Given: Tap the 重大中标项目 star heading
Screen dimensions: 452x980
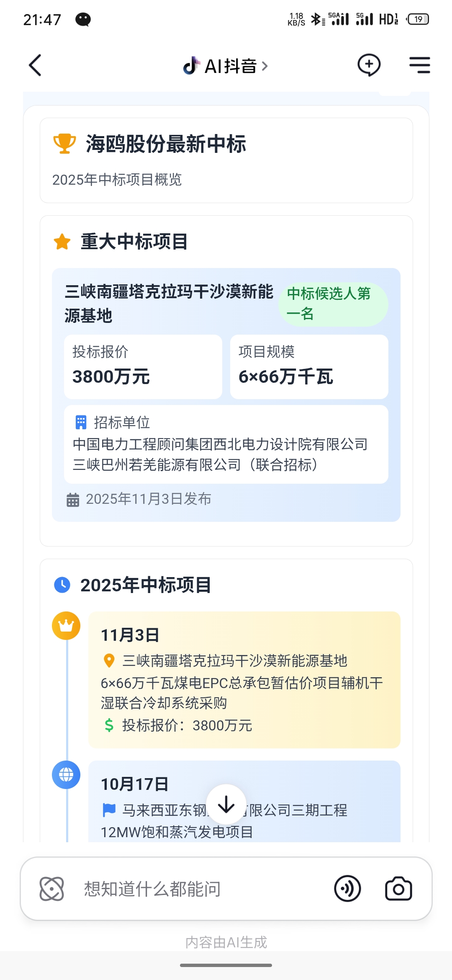Looking at the screenshot, I should click(x=134, y=242).
